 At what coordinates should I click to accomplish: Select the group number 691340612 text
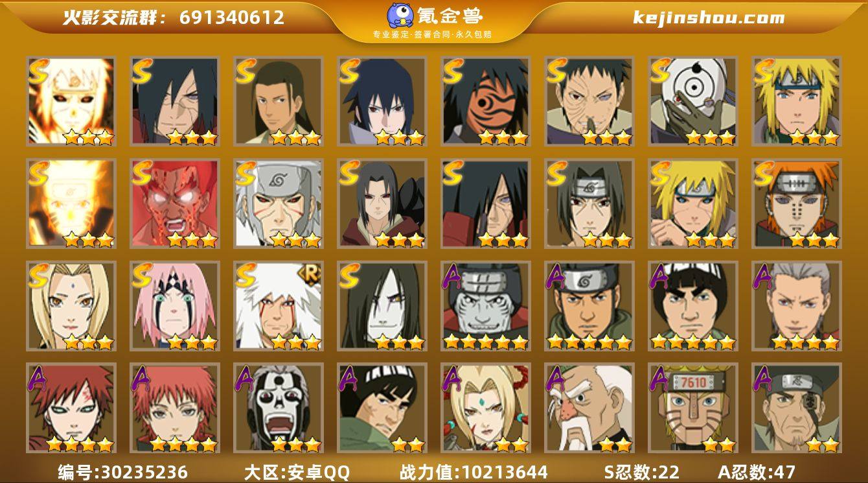[232, 18]
